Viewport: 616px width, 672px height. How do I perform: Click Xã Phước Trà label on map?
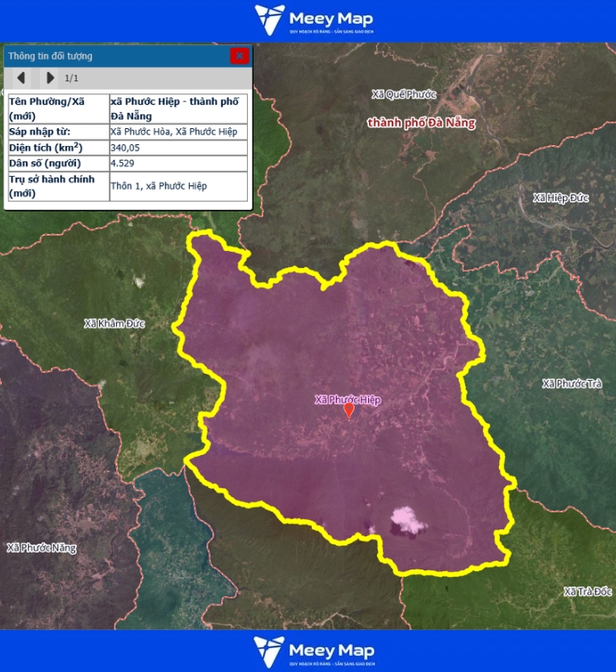[572, 384]
